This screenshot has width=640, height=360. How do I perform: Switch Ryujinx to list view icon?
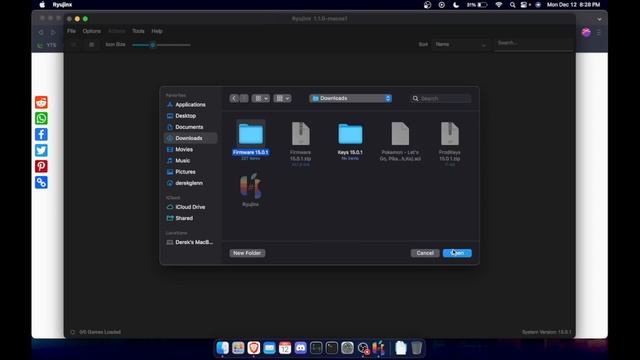coord(91,44)
